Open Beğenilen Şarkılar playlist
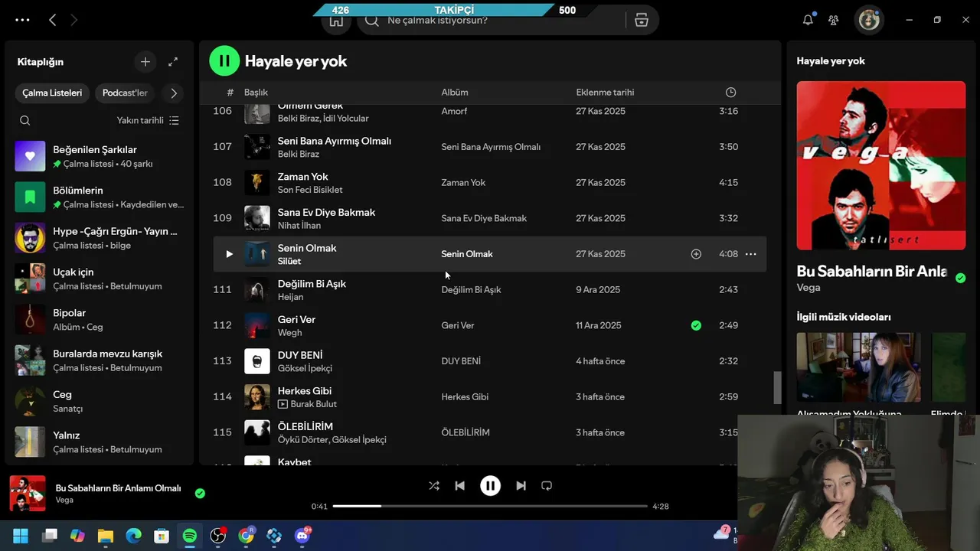 [99, 156]
